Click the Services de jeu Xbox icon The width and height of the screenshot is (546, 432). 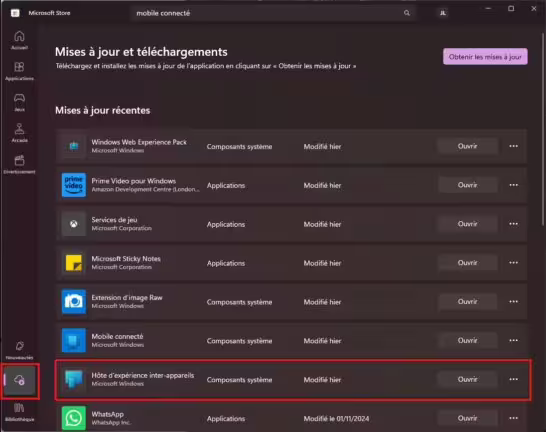(x=74, y=224)
